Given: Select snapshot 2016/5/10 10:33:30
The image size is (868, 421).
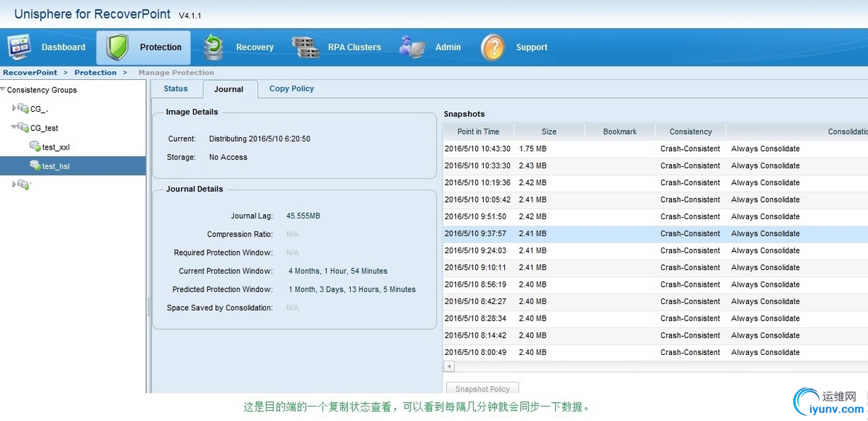Looking at the screenshot, I should click(x=655, y=165).
